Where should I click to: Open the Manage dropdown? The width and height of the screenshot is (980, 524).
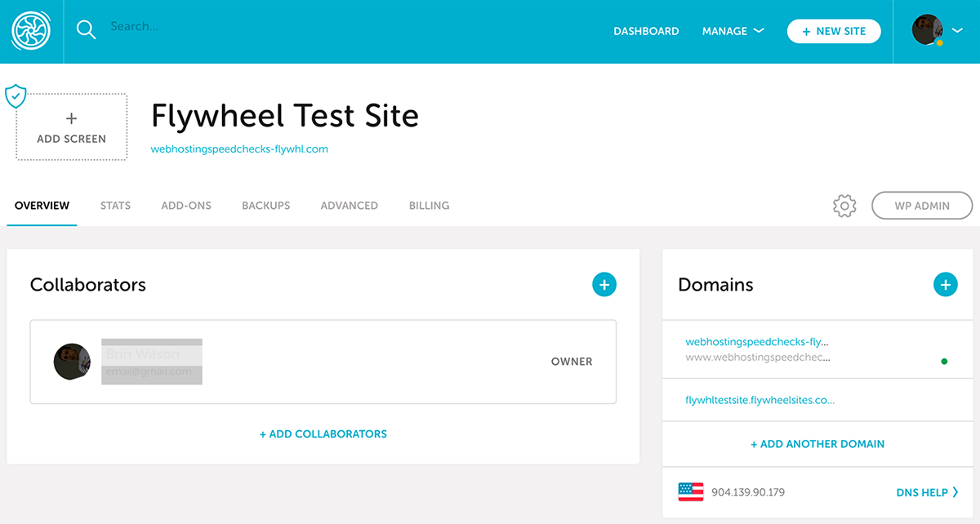click(x=733, y=30)
